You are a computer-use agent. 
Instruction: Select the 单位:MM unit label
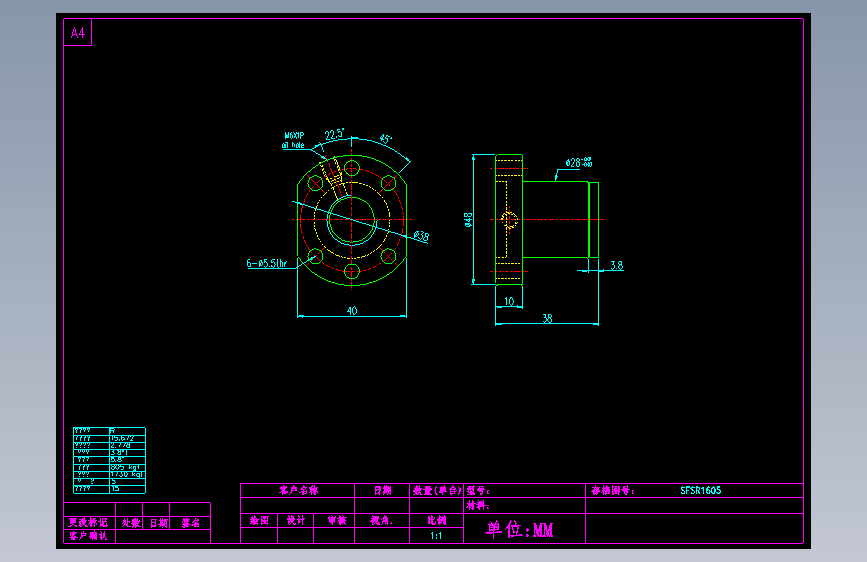(519, 529)
